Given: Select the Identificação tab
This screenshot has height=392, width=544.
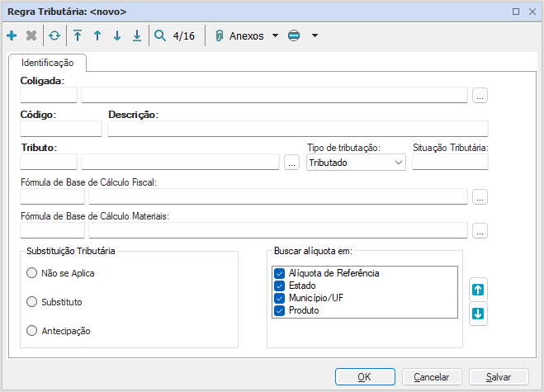Looking at the screenshot, I should click(x=47, y=63).
